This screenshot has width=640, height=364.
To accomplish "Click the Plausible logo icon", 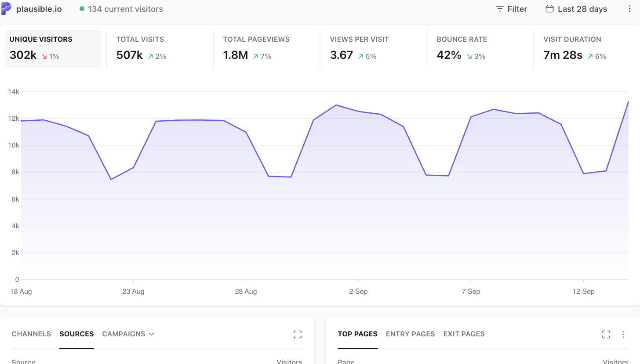I will (6, 9).
